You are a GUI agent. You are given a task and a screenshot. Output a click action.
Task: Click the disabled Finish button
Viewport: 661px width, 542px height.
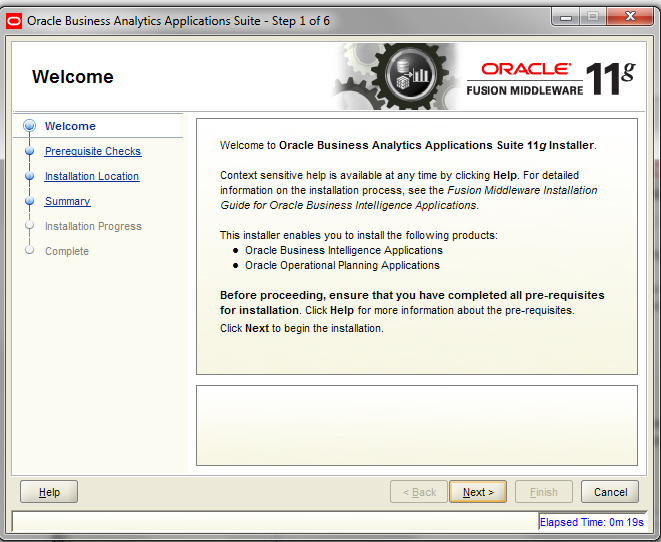[544, 492]
